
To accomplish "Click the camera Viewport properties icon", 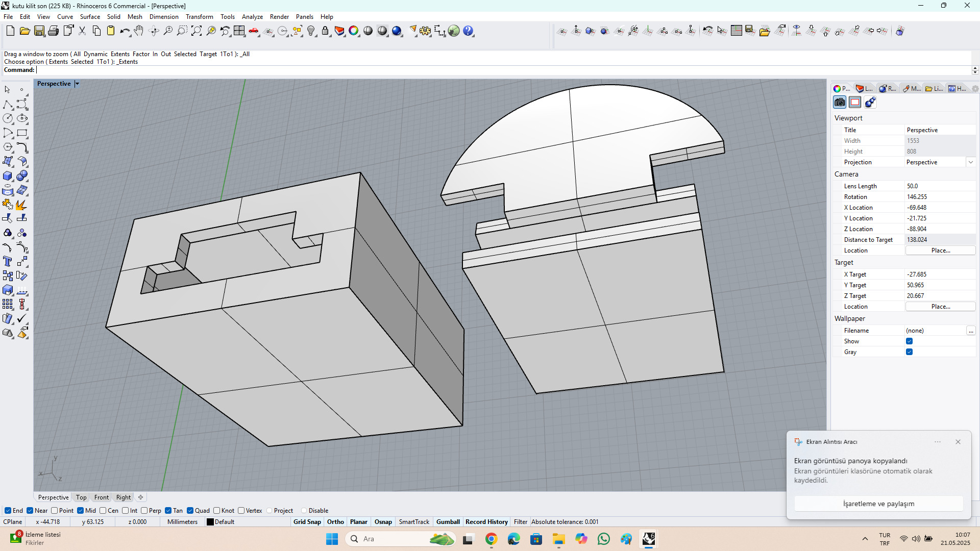I will click(840, 103).
